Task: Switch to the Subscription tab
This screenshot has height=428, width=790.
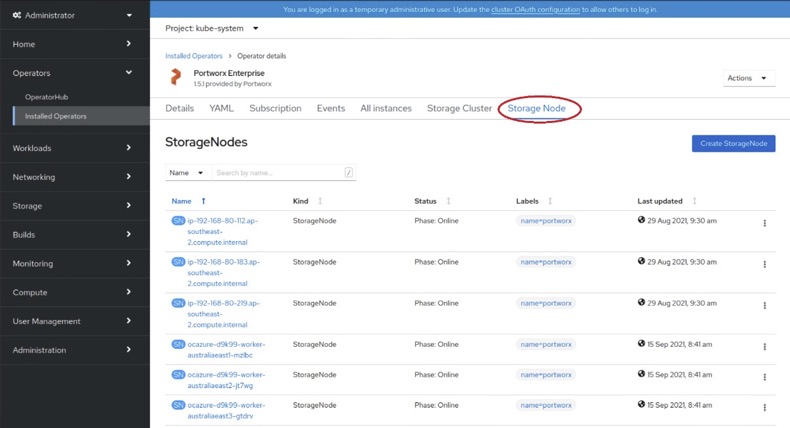Action: (275, 108)
